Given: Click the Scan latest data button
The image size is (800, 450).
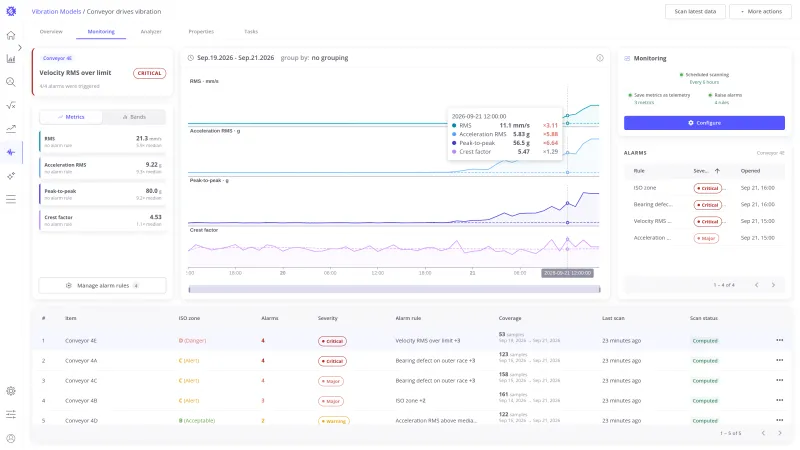Looking at the screenshot, I should pyautogui.click(x=695, y=11).
